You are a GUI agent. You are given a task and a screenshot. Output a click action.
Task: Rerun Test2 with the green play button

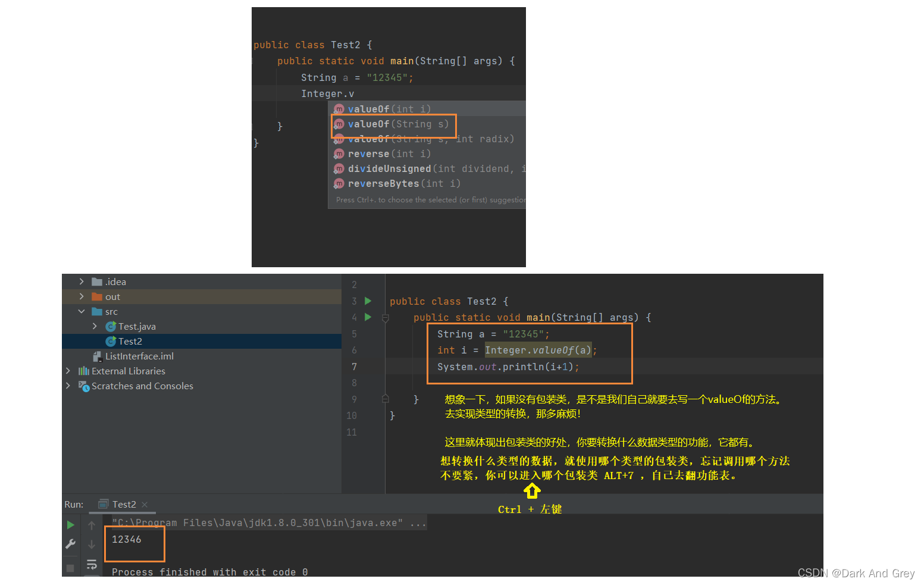tap(71, 525)
